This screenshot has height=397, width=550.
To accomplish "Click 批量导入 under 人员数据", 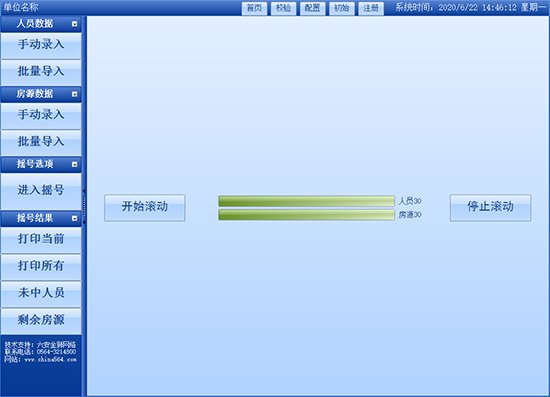I will [41, 73].
